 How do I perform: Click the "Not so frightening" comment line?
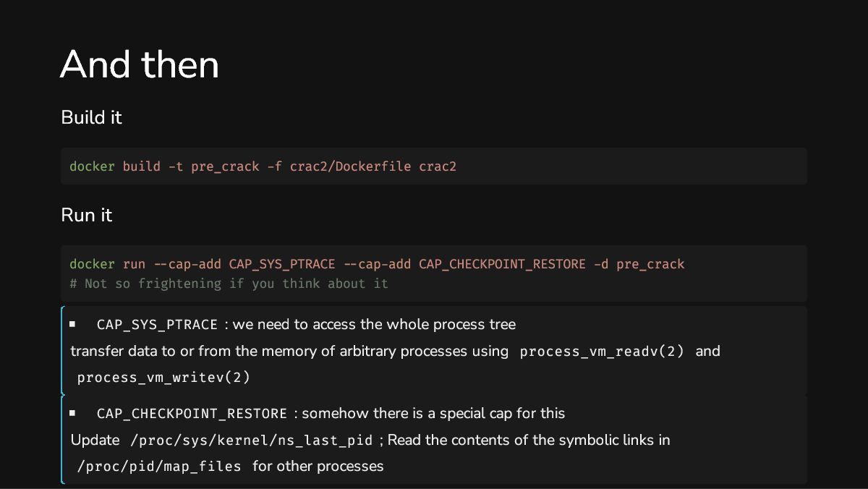coord(229,284)
